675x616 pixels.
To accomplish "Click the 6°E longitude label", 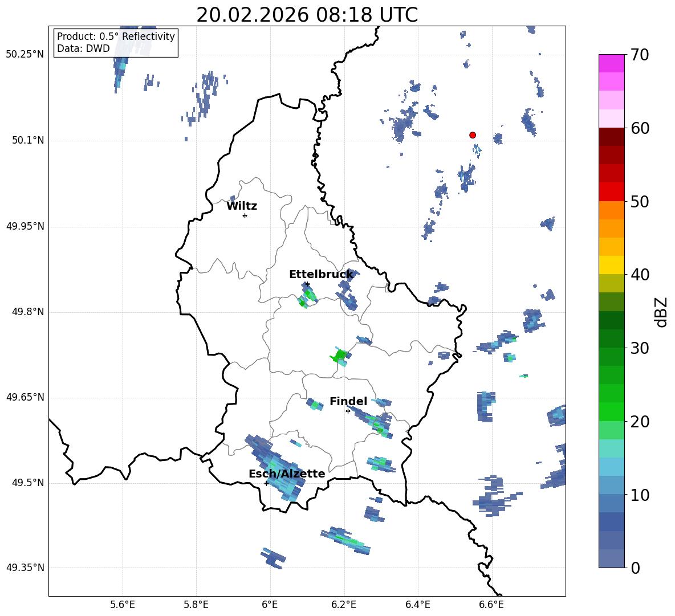I will (x=270, y=605).
